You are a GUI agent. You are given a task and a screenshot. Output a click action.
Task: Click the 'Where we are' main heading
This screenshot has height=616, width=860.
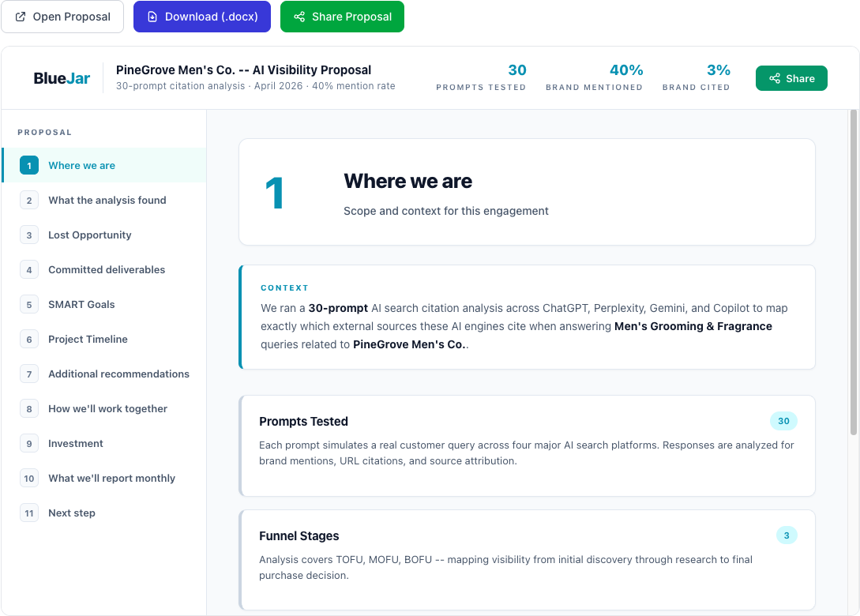click(408, 181)
